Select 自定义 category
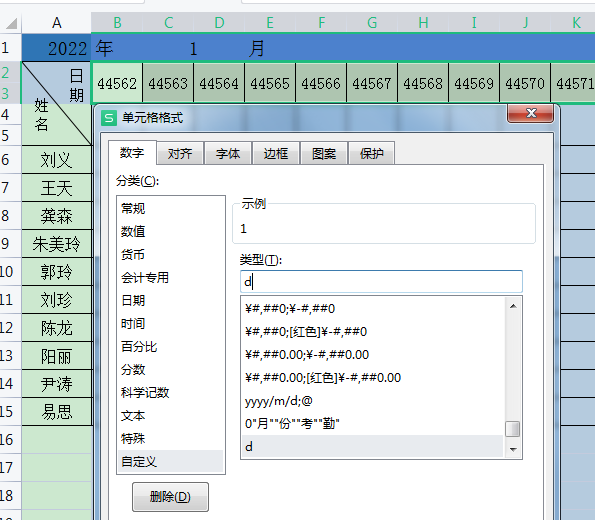Viewport: 595px width, 520px height. click(171, 462)
